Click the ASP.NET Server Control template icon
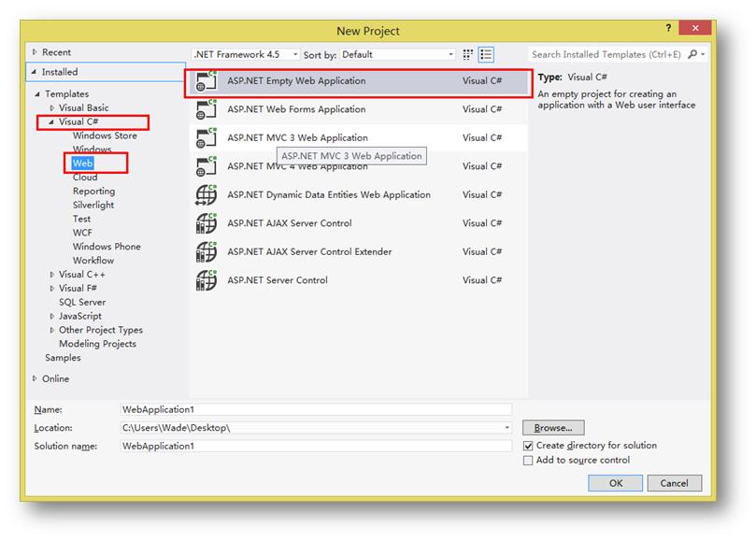Viewport: 756px width, 541px height. 206,280
